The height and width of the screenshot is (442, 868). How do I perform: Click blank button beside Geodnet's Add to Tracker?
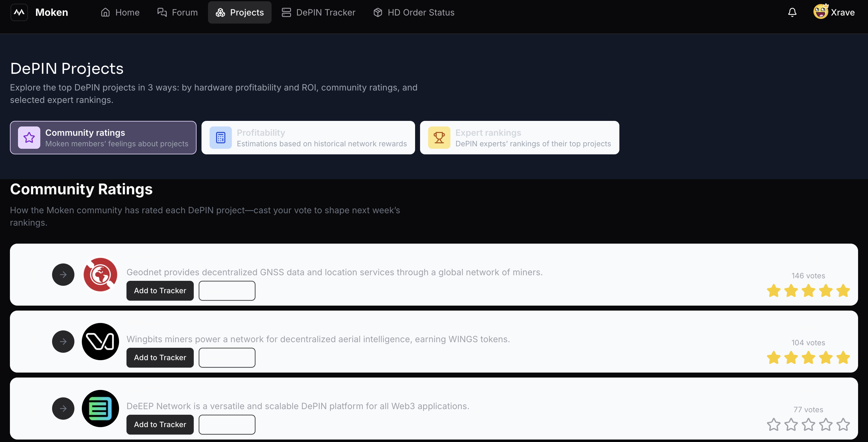[x=227, y=290]
